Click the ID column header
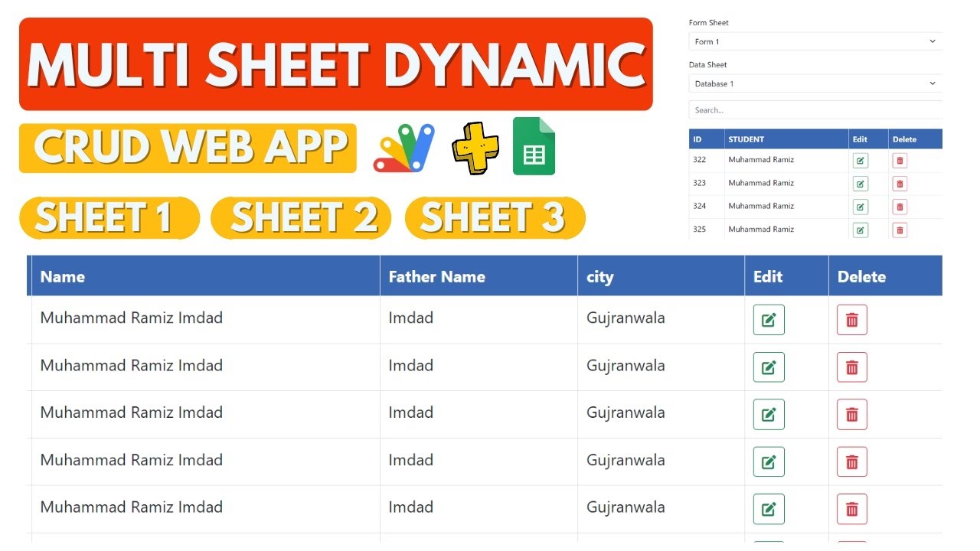 [x=707, y=139]
